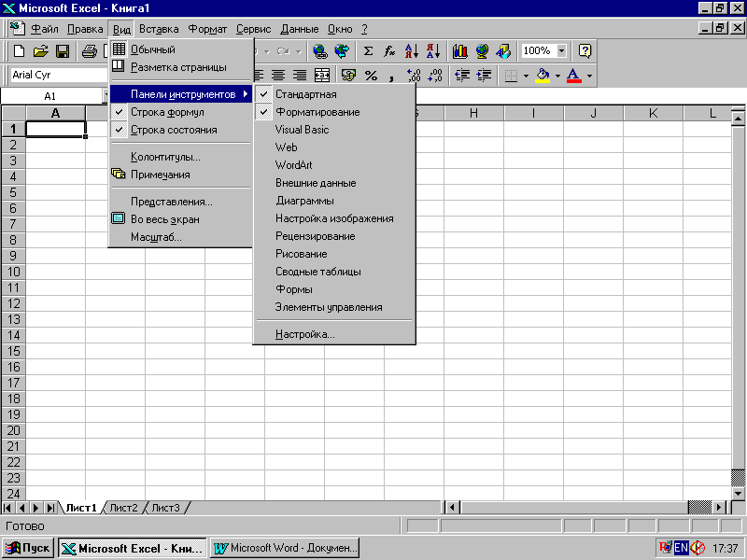Toggle the Web toolbar icon
747x560 pixels.
[342, 51]
